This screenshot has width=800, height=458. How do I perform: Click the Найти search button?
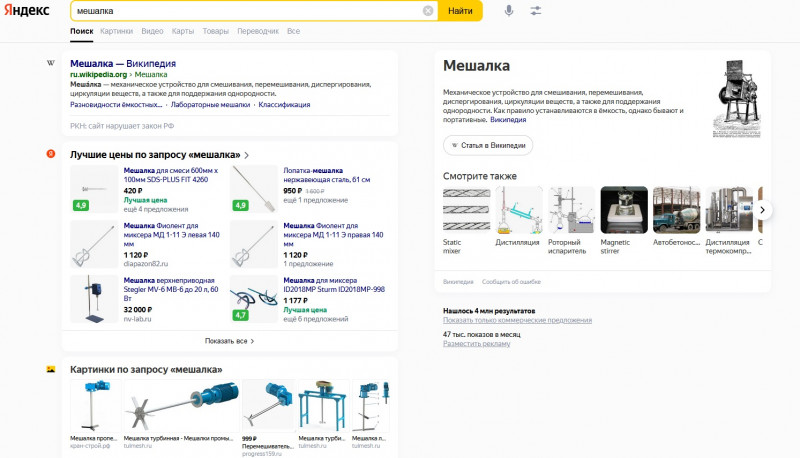[x=460, y=11]
